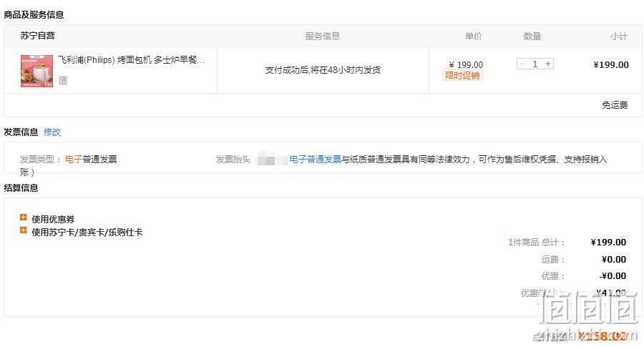Increase quantity with the plus button
The height and width of the screenshot is (347, 644).
(x=548, y=64)
